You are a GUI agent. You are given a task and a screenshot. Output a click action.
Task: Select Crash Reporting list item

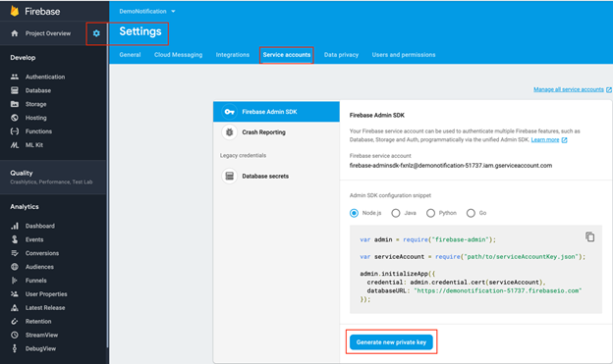[276, 132]
